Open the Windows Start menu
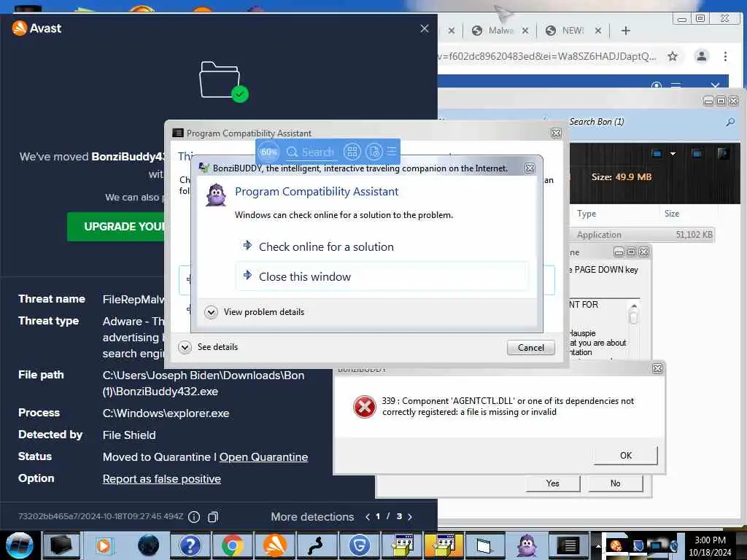The image size is (747, 560). pyautogui.click(x=19, y=545)
